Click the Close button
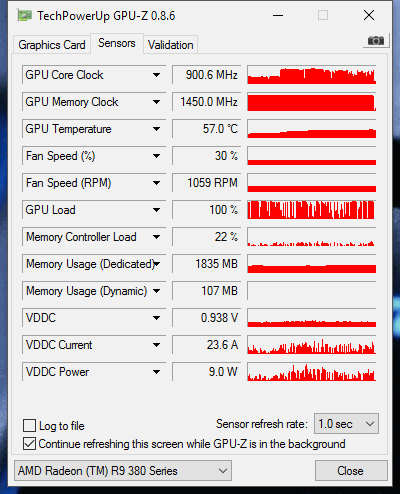Image resolution: width=400 pixels, height=494 pixels. [x=351, y=471]
